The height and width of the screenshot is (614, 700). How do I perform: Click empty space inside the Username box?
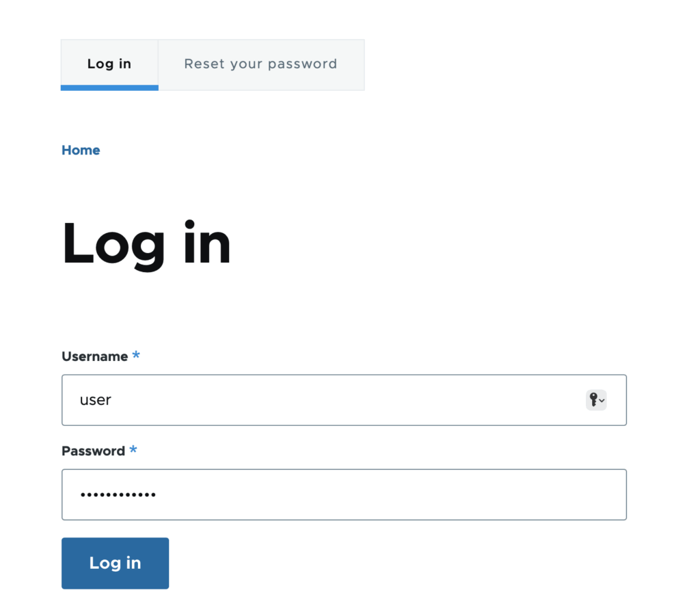(348, 400)
